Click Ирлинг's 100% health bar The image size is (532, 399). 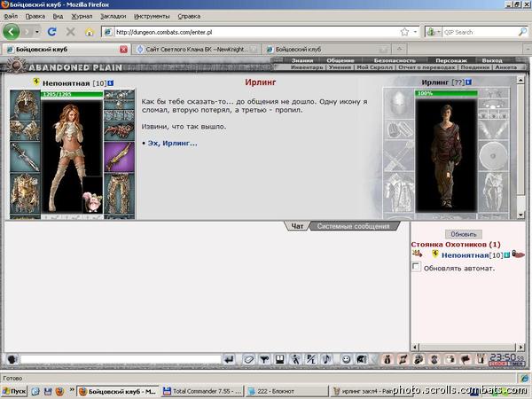point(446,93)
